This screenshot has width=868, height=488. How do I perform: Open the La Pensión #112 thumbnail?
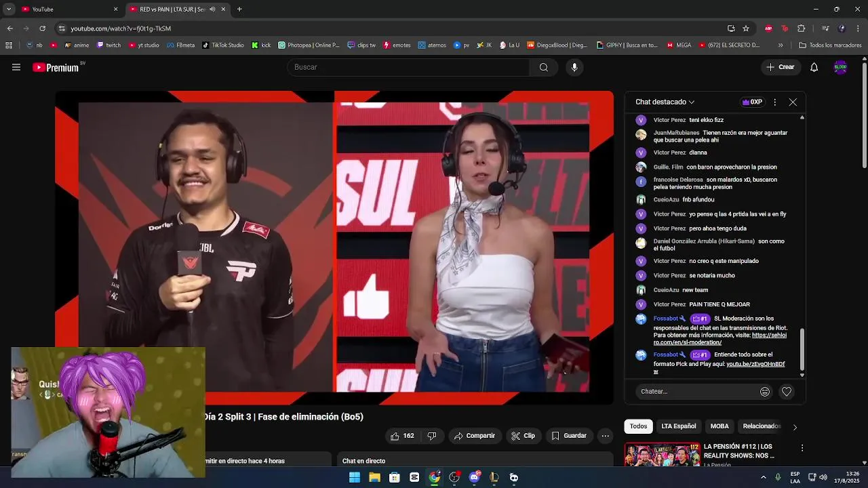[663, 455]
